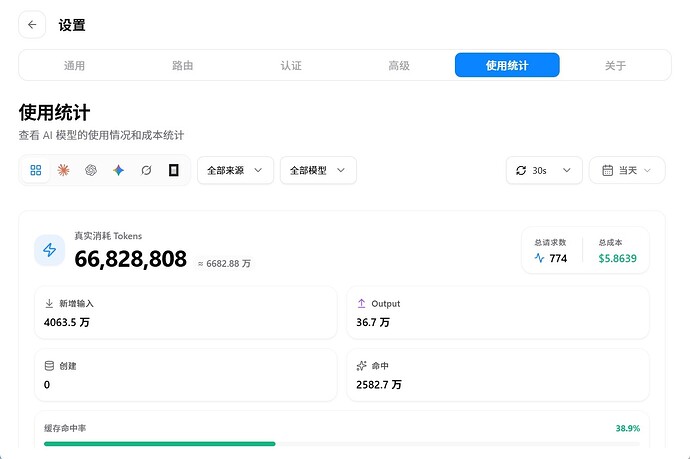Go back using the arrow button

tap(32, 25)
